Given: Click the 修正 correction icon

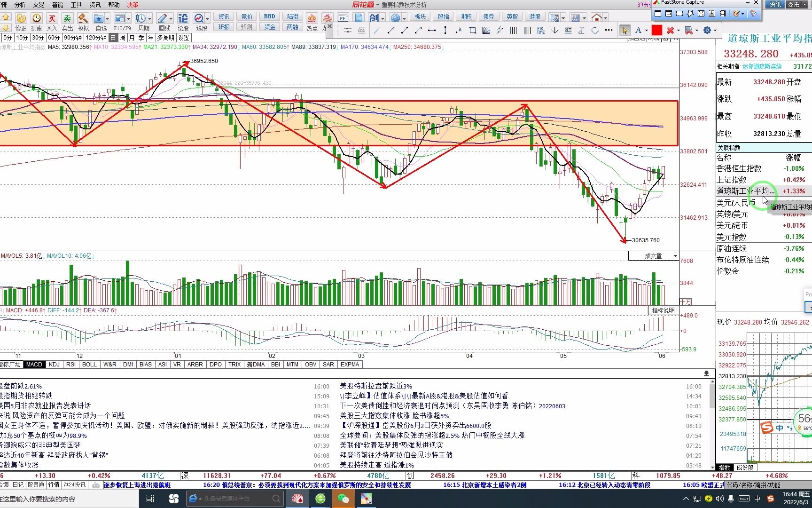Looking at the screenshot, I should pos(21,18).
